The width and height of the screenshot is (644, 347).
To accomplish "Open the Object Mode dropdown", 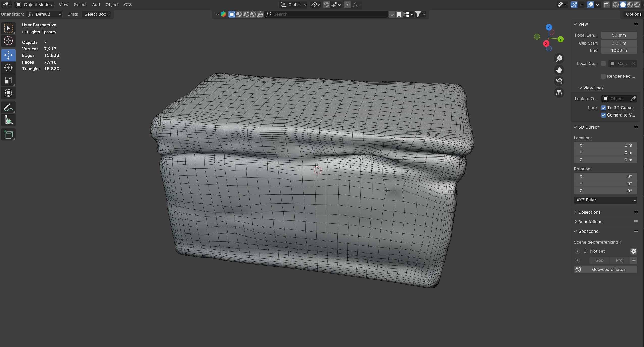I will (x=35, y=5).
